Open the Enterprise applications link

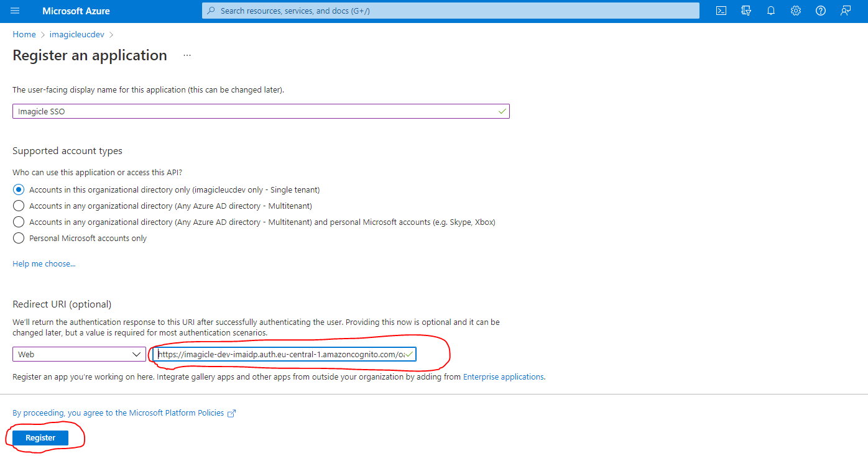(x=504, y=376)
